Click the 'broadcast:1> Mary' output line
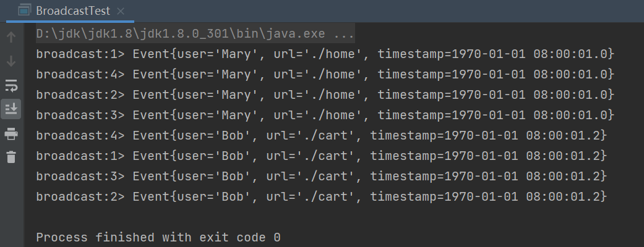644x247 pixels. click(325, 54)
